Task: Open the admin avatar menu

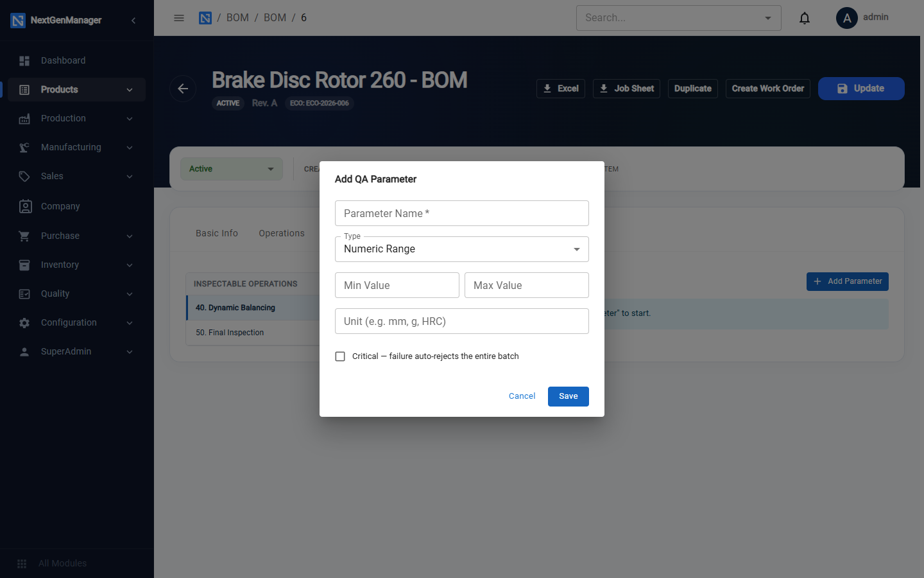Action: pyautogui.click(x=847, y=18)
